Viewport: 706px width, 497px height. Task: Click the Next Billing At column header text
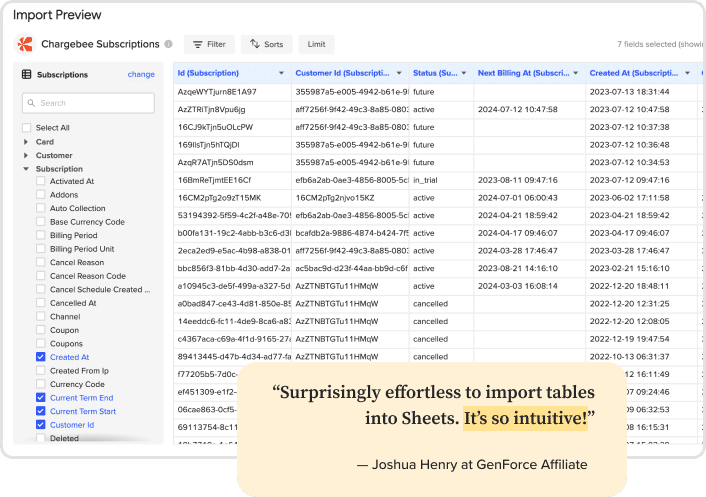click(x=523, y=73)
